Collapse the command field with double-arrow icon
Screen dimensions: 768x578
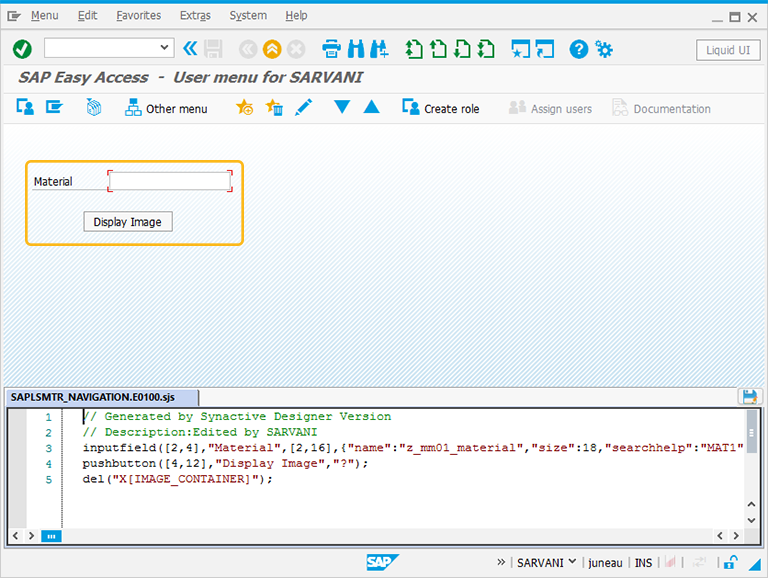pyautogui.click(x=190, y=48)
